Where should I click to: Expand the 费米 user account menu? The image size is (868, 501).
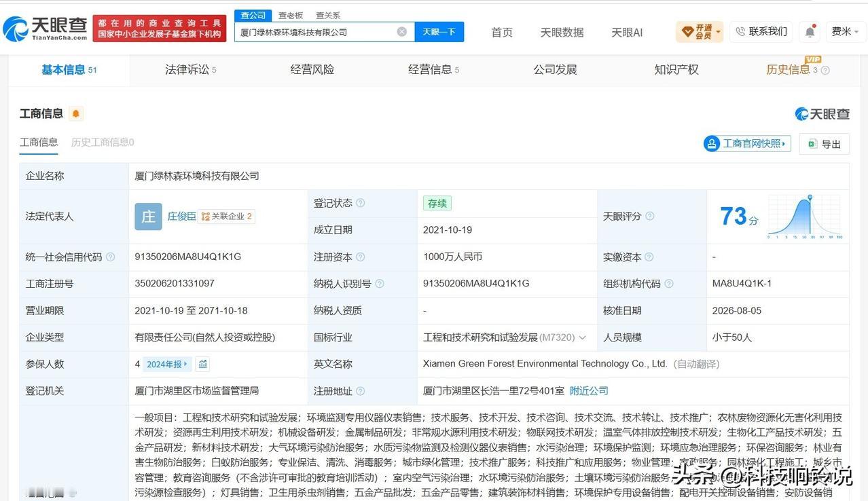tap(846, 31)
